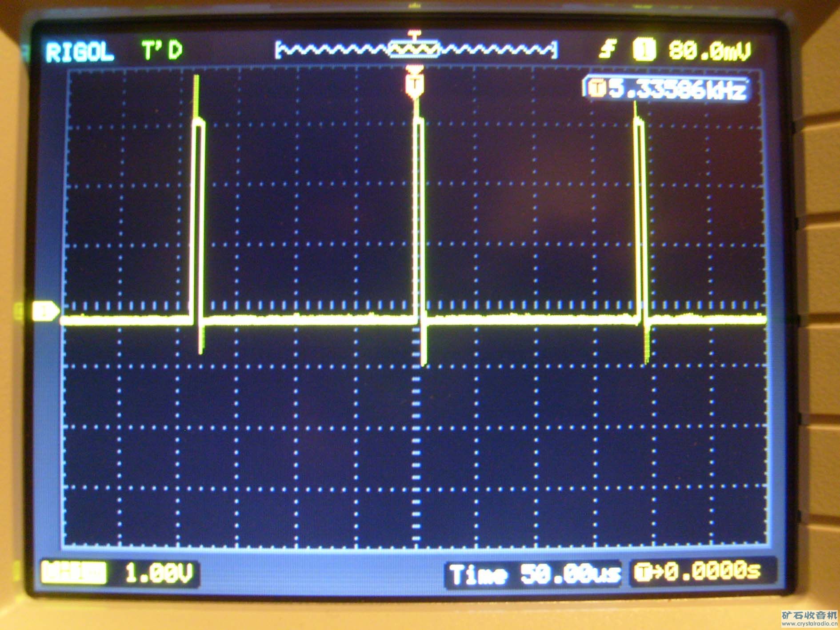Screen dimensions: 840x630
Task: Click the orange T trigger marker atop the grid
Action: coord(415,81)
